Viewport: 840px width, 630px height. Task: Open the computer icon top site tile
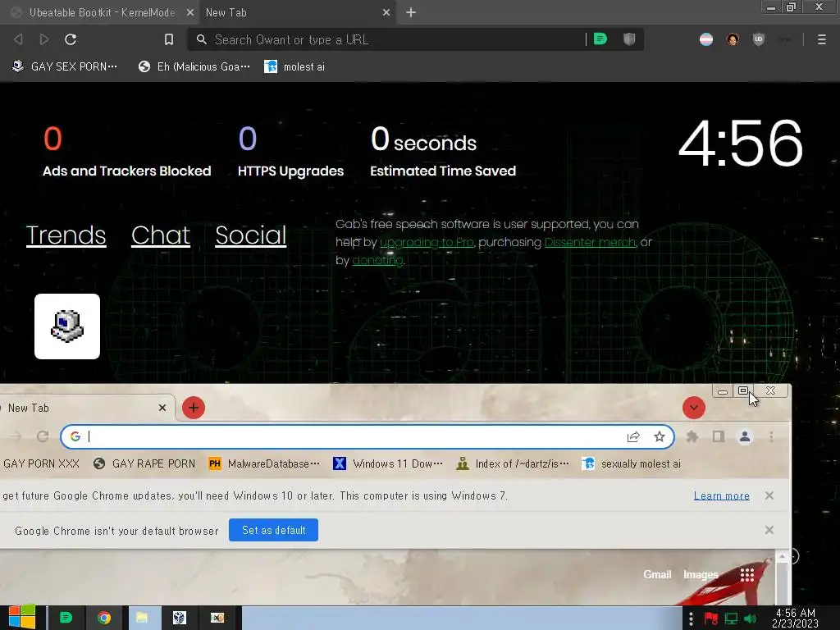pyautogui.click(x=67, y=326)
